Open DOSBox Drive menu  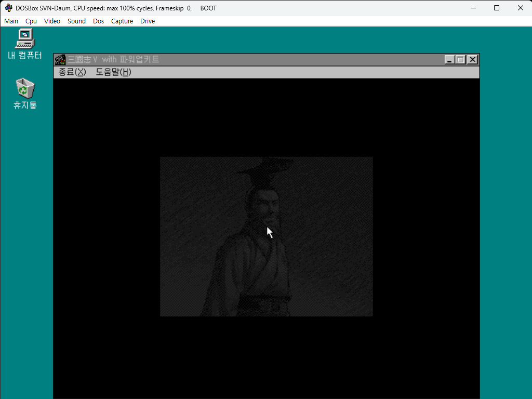[148, 21]
